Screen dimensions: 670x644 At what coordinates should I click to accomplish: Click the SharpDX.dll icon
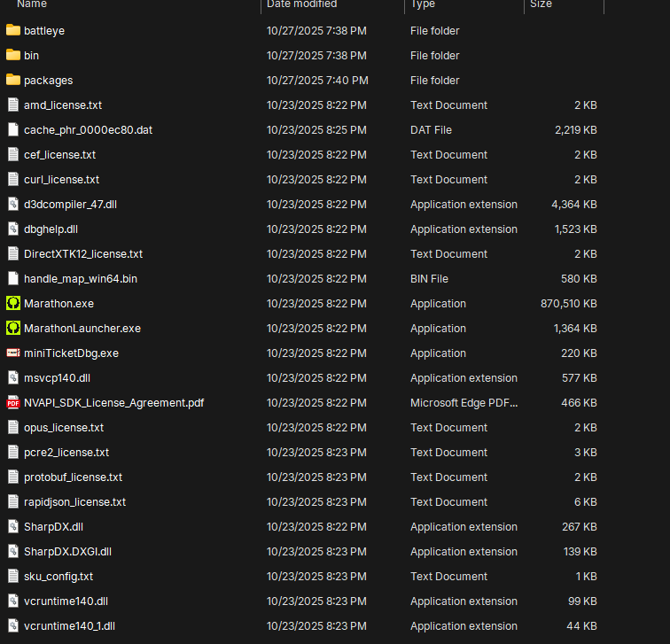click(x=13, y=526)
